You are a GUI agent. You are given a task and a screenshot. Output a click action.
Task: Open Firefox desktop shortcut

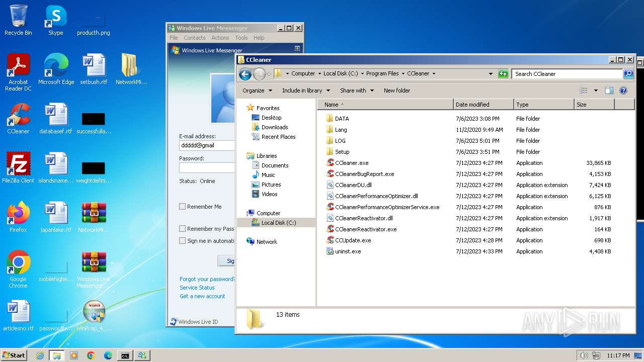pos(18,217)
